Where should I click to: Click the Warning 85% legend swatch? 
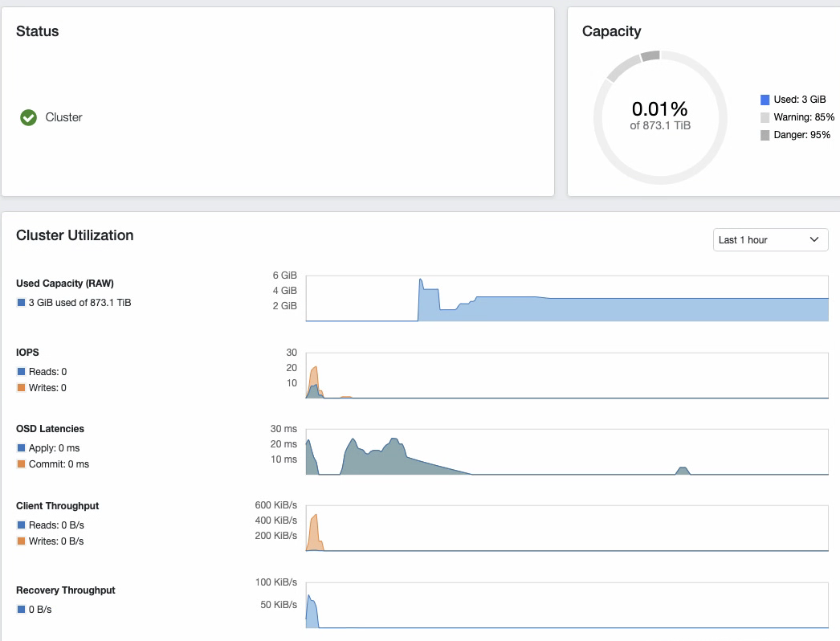point(765,117)
